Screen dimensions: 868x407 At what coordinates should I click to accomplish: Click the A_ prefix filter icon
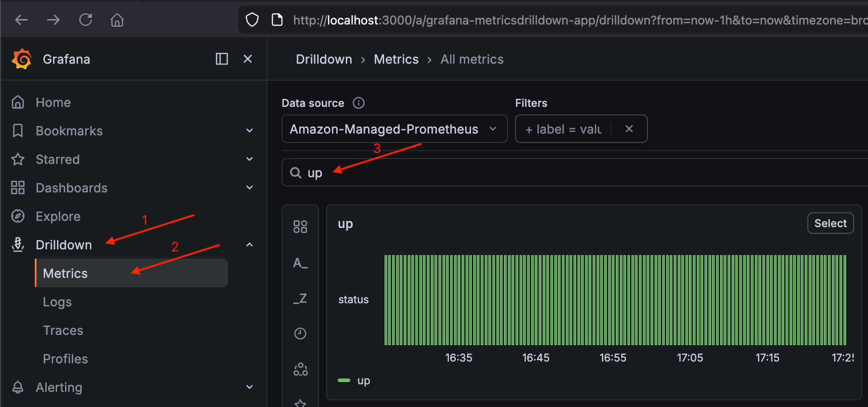[300, 263]
